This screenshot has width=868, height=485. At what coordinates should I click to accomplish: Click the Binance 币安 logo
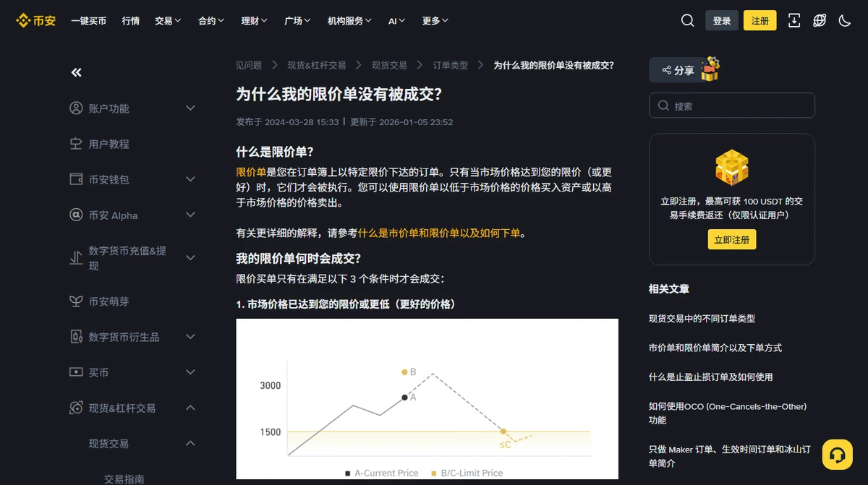[35, 20]
